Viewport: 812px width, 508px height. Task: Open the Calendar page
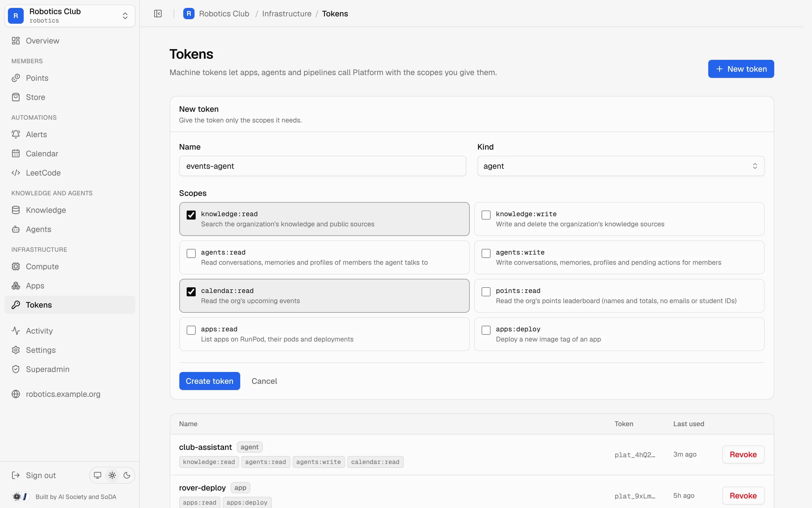point(70,154)
